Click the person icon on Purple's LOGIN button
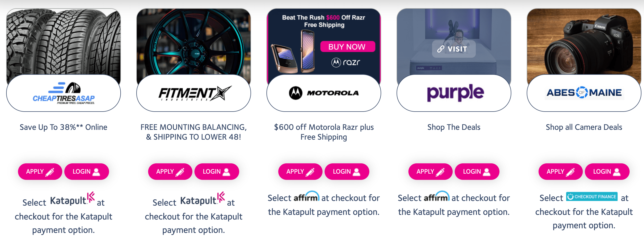This screenshot has width=644, height=236. tap(486, 171)
